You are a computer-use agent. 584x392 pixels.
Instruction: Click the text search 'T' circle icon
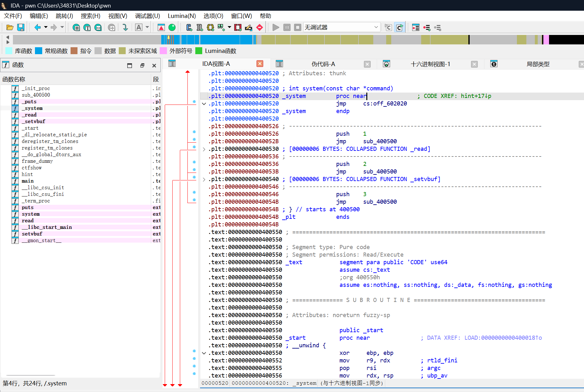[87, 28]
